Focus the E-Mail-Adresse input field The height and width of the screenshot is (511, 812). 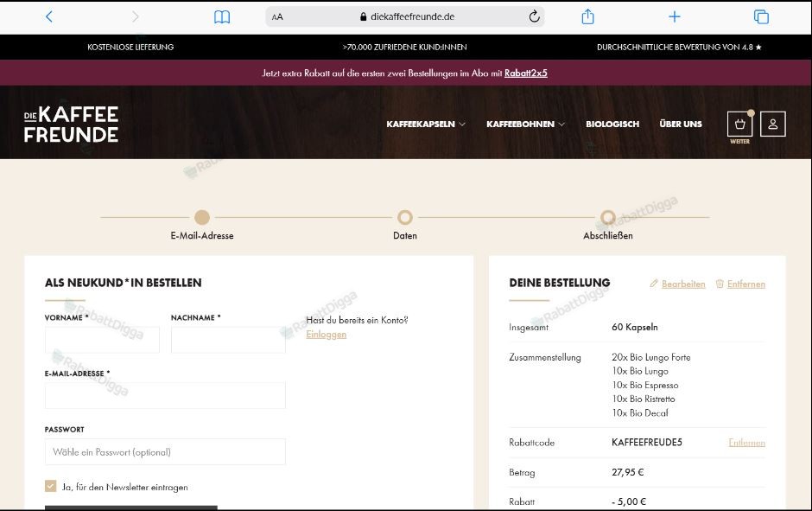click(165, 395)
